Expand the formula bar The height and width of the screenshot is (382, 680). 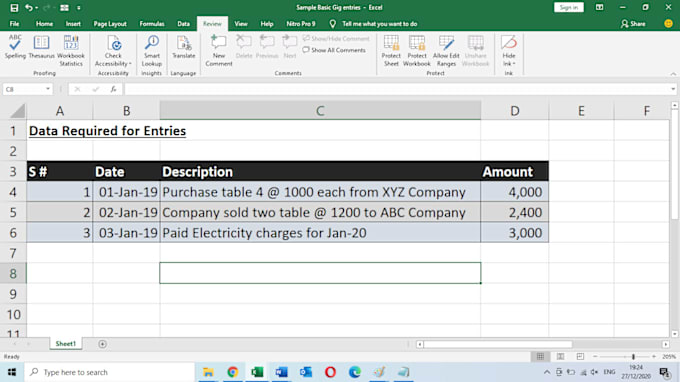coord(673,89)
